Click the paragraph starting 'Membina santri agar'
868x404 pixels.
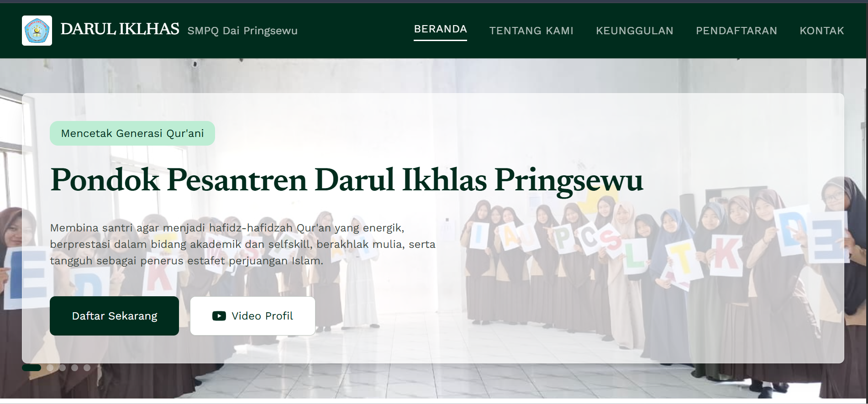(242, 244)
